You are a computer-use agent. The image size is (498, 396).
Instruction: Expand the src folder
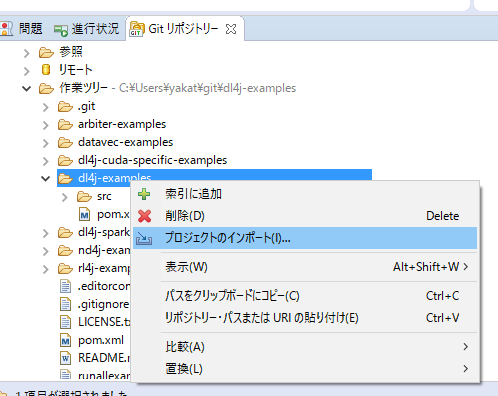[65, 197]
